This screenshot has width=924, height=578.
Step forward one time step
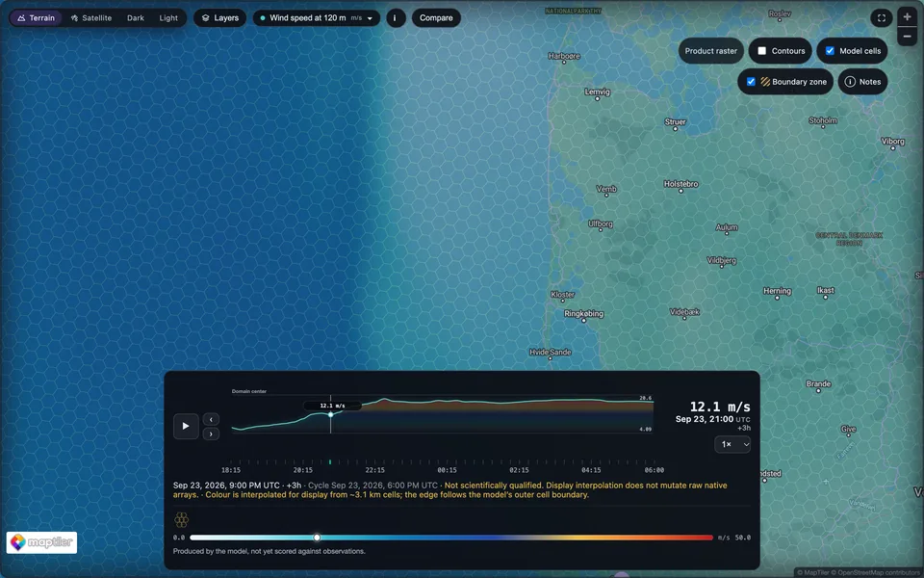click(211, 433)
